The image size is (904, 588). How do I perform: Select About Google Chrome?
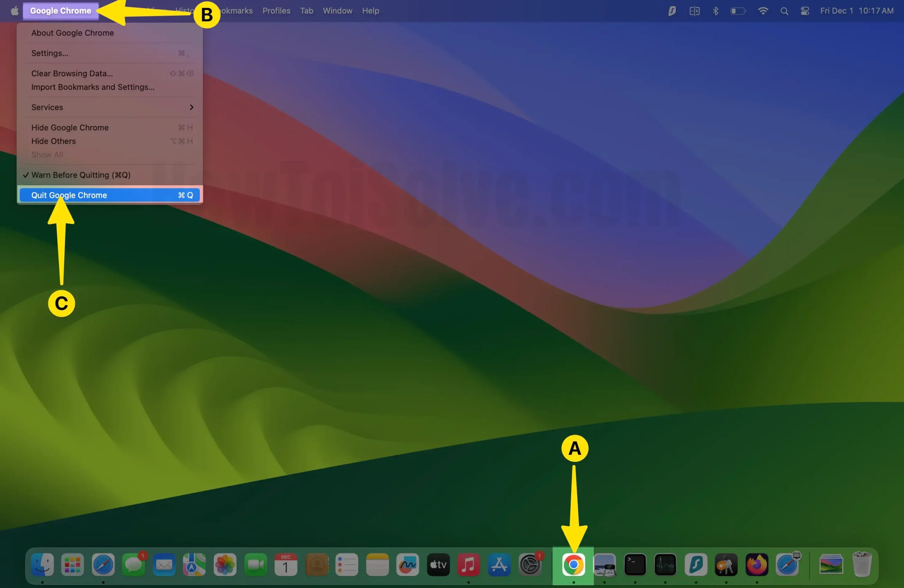click(x=110, y=32)
